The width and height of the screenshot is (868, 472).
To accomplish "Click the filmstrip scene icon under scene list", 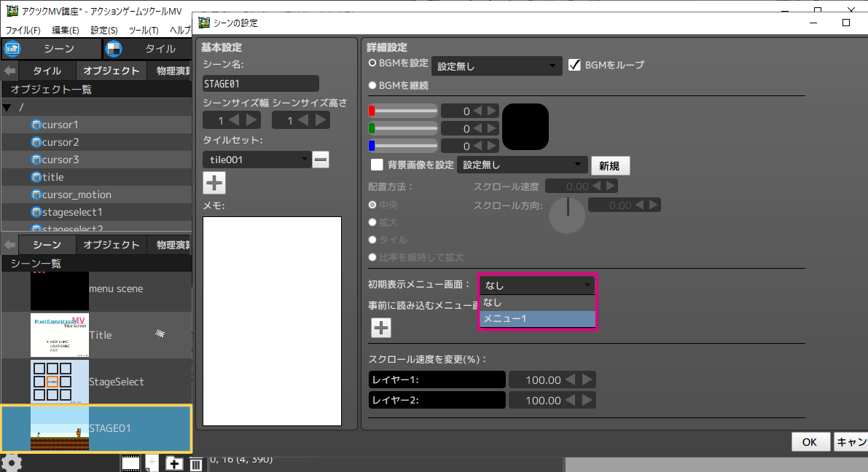I will [x=131, y=463].
